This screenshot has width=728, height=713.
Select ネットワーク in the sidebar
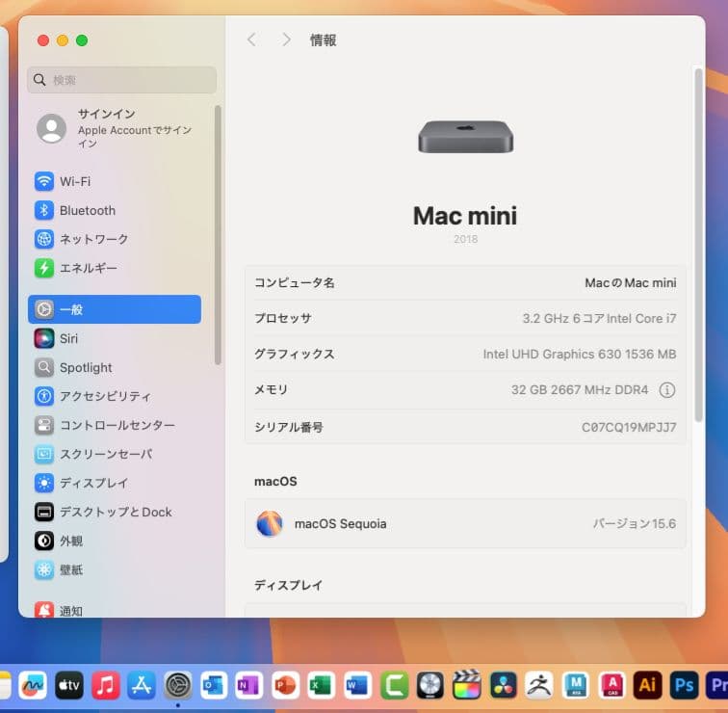(x=115, y=239)
